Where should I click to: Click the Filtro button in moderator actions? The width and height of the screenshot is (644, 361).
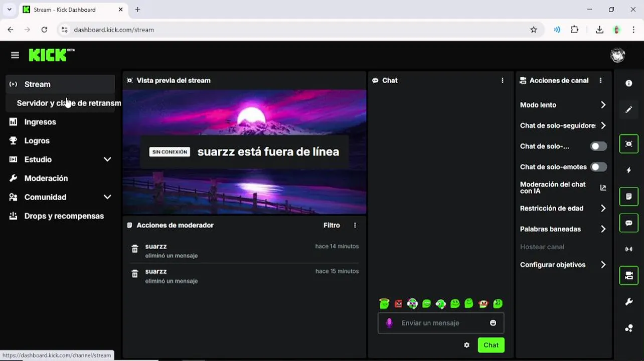[x=332, y=225]
